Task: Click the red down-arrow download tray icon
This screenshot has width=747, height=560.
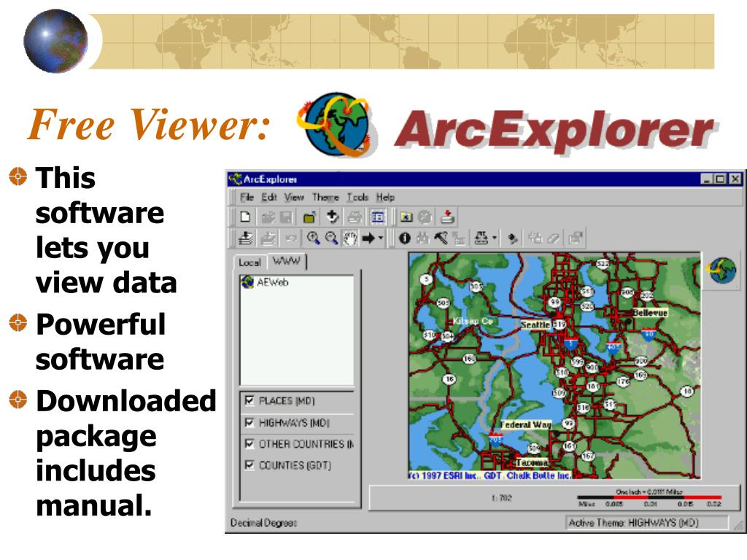Action: pyautogui.click(x=447, y=217)
